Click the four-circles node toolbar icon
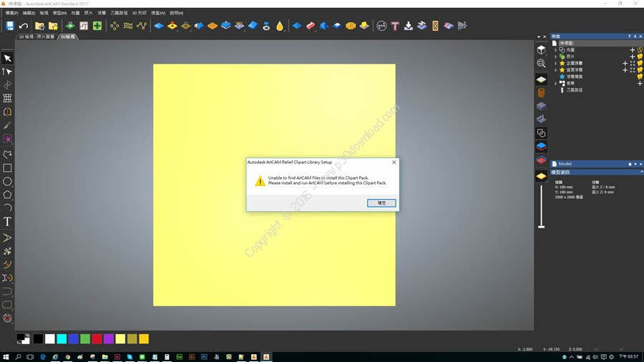This screenshot has height=362, width=644. click(x=114, y=26)
